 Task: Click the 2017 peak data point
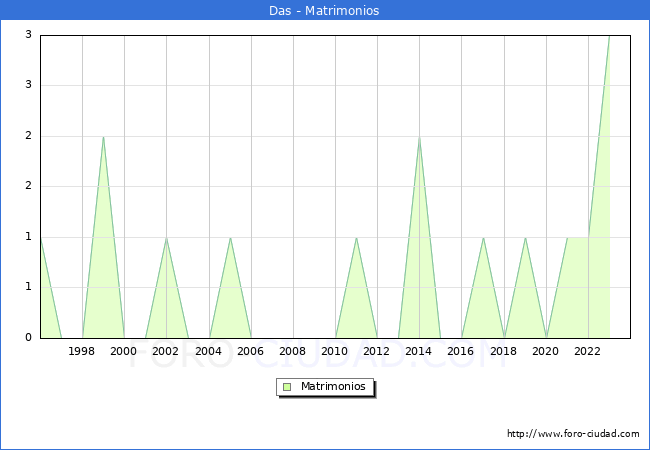483,238
